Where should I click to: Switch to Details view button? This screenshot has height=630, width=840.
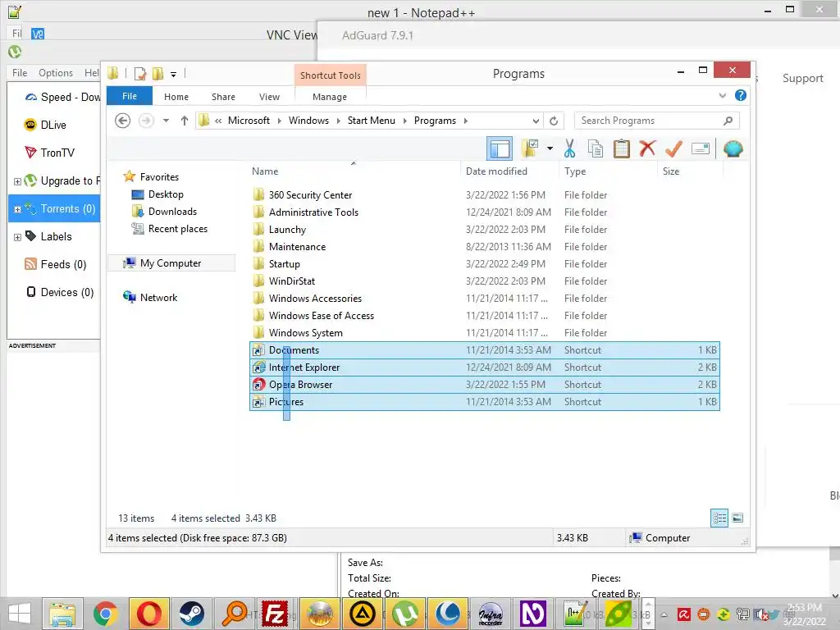click(x=719, y=518)
